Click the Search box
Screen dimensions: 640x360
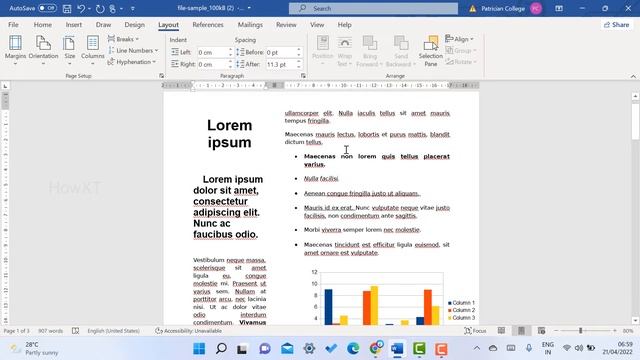pyautogui.click(x=373, y=8)
